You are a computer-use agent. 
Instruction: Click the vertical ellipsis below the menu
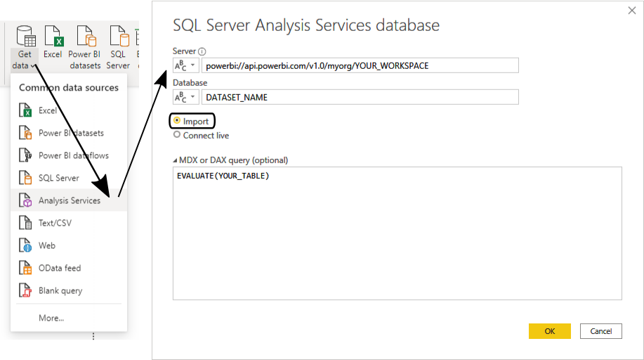(x=93, y=337)
